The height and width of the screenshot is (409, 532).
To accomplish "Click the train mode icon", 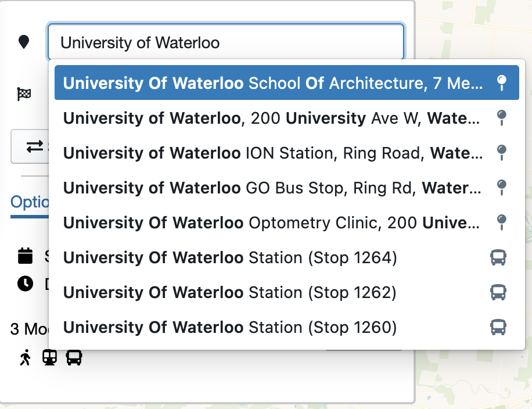I will click(49, 358).
